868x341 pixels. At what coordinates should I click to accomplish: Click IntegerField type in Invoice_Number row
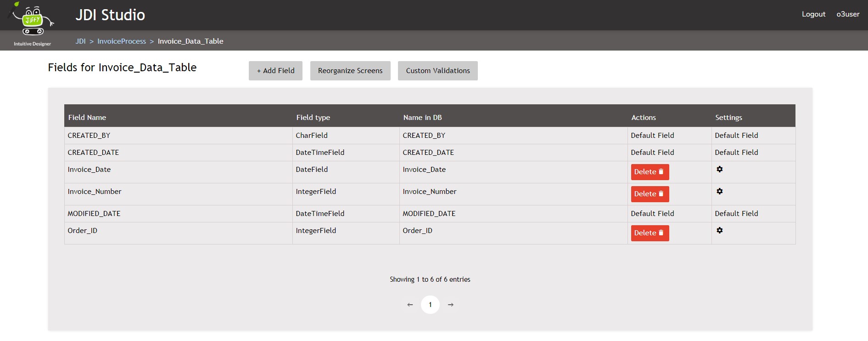[346, 194]
